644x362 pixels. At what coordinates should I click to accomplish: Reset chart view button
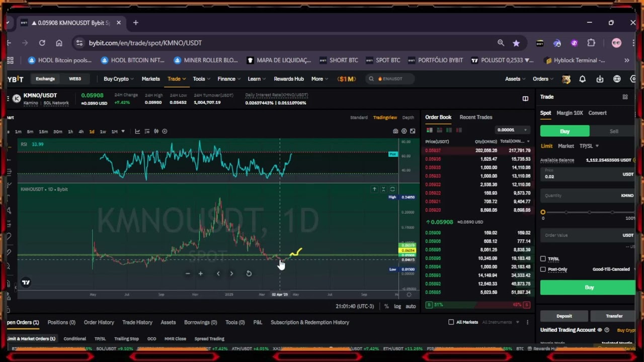click(249, 274)
